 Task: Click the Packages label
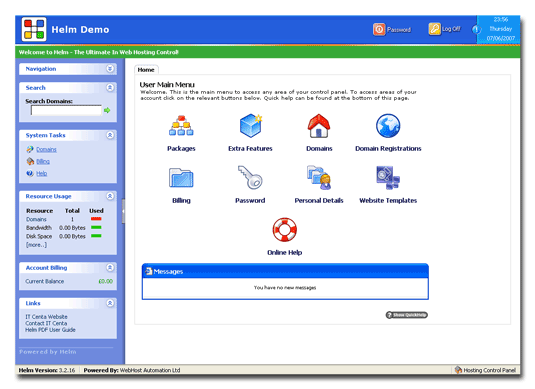click(x=181, y=148)
